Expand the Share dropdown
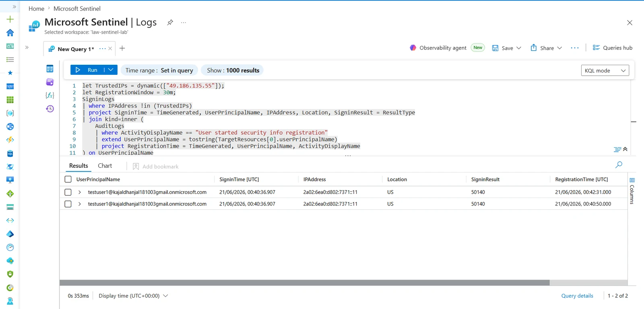The width and height of the screenshot is (644, 309). tap(559, 48)
